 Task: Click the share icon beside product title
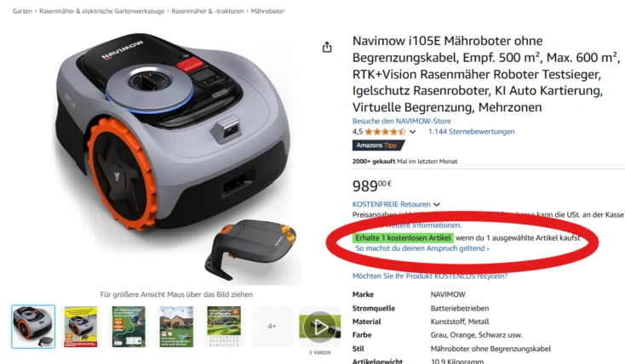pos(327,48)
